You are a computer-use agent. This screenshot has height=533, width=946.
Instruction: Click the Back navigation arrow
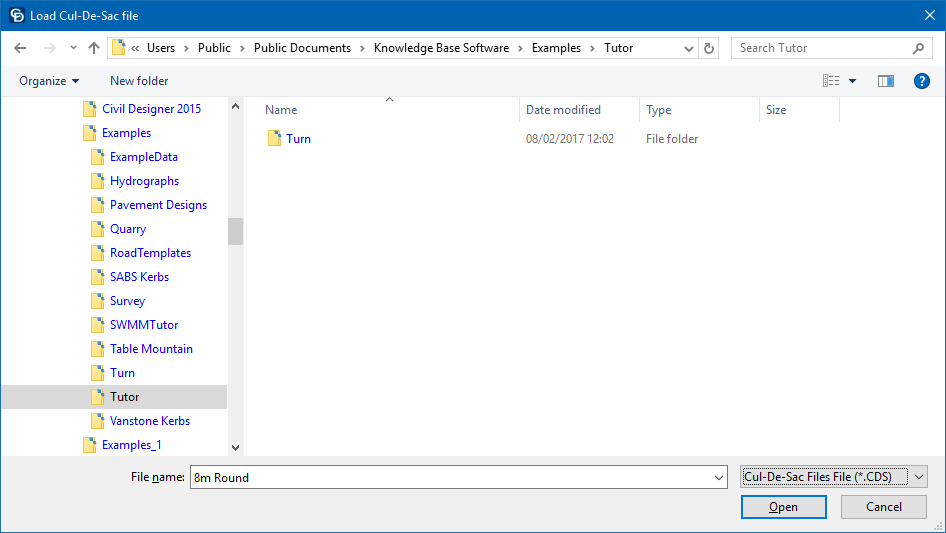(20, 48)
